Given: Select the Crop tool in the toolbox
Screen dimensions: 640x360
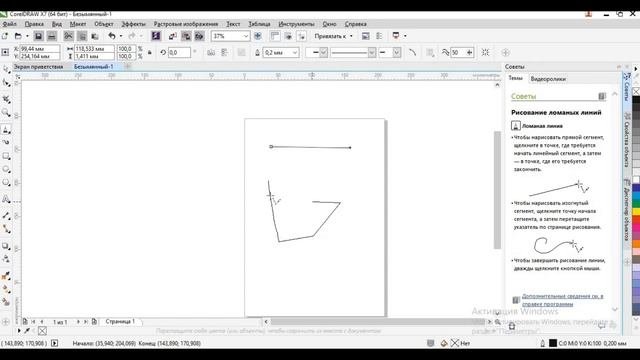Looking at the screenshot, I should [6, 99].
